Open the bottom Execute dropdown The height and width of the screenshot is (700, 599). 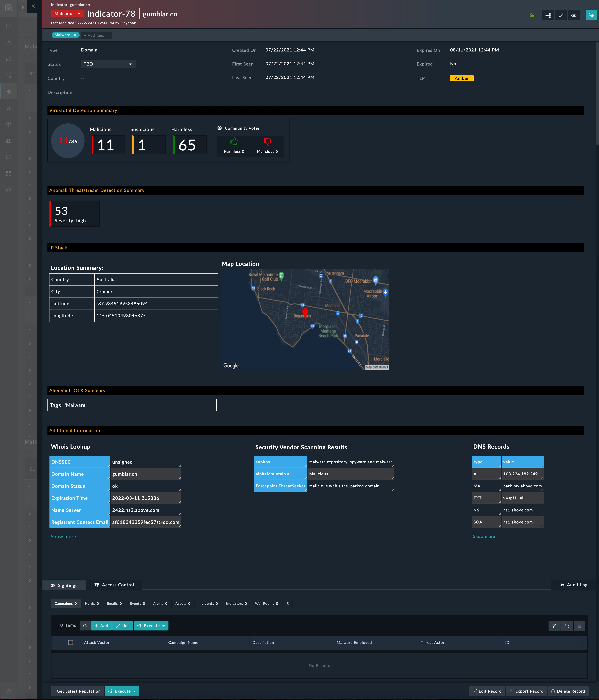coord(122,691)
